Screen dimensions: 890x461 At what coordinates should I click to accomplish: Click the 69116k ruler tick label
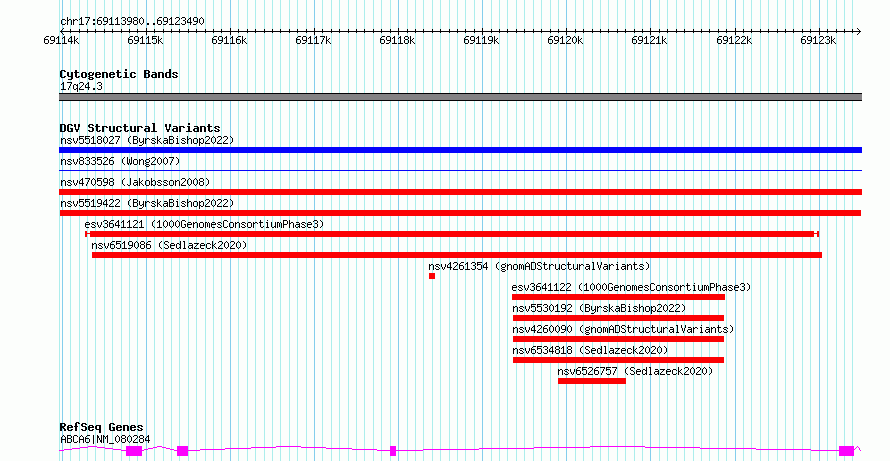[x=229, y=41]
